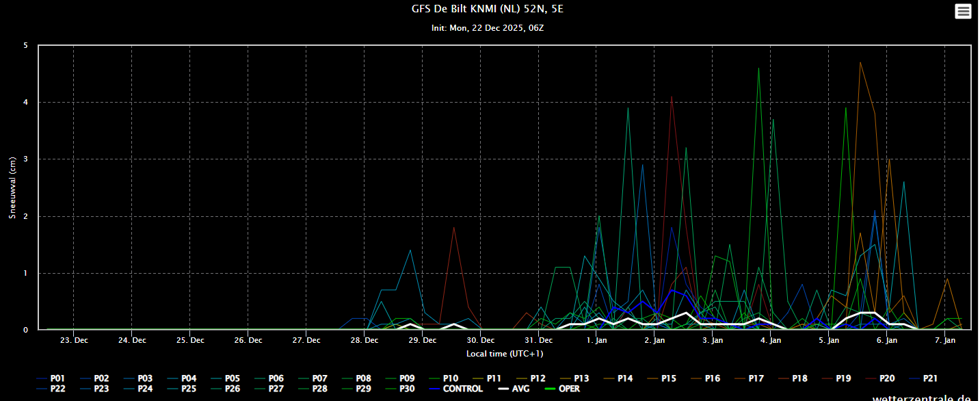The height and width of the screenshot is (401, 980).
Task: Show or hide P29 line
Action: [x=358, y=389]
